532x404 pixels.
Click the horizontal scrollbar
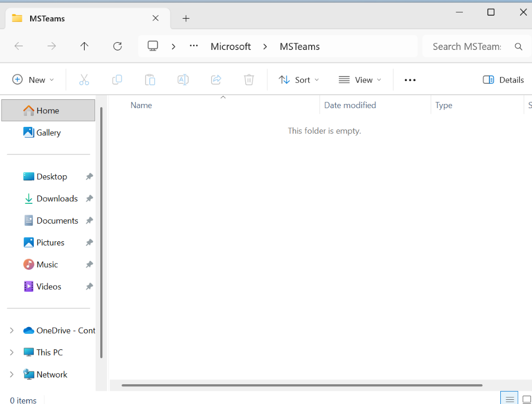[302, 385]
